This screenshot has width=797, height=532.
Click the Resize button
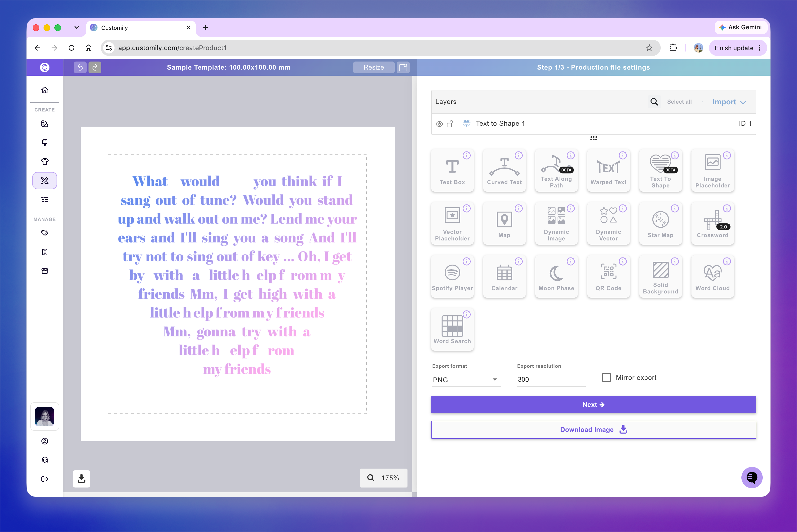(374, 67)
